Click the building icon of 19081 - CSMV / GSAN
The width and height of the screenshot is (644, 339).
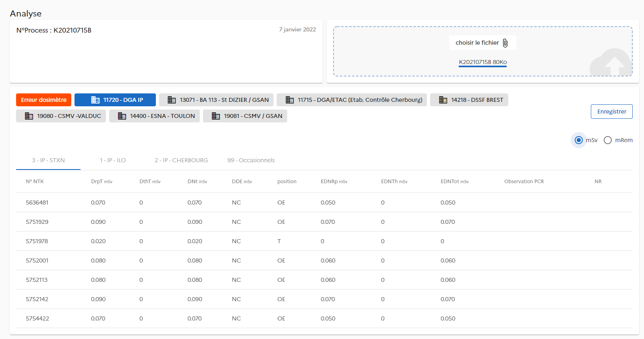(x=216, y=116)
